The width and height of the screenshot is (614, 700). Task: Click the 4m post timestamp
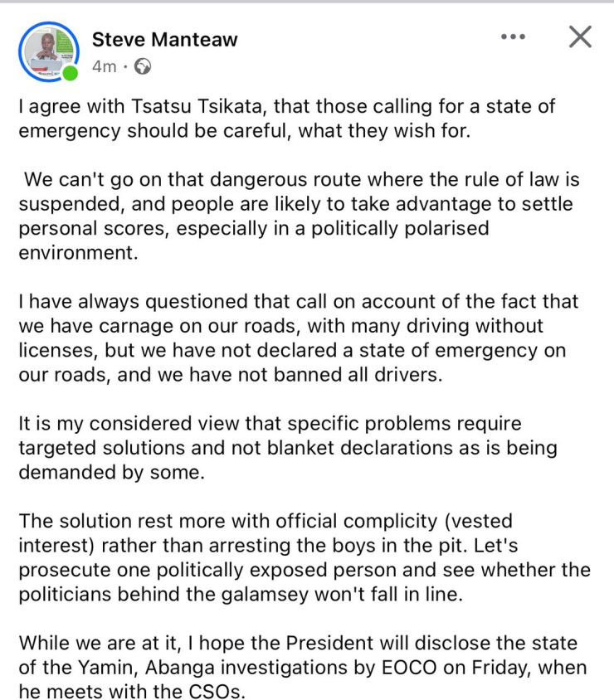104,67
